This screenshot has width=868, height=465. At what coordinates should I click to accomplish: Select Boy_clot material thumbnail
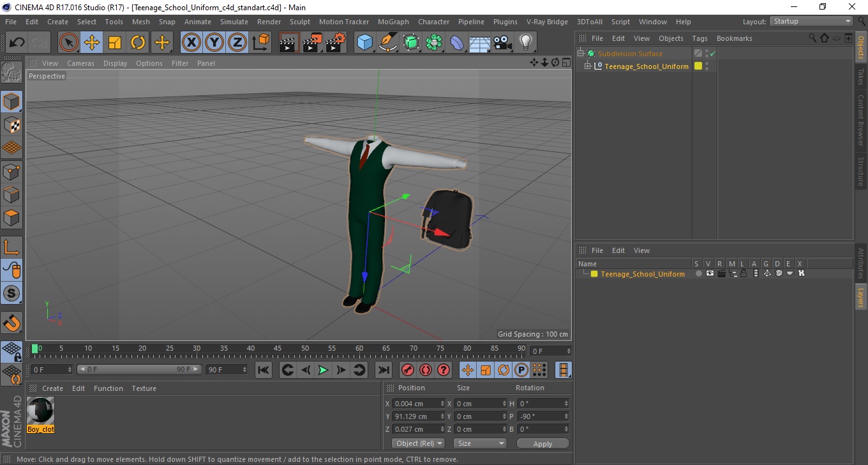click(x=41, y=411)
